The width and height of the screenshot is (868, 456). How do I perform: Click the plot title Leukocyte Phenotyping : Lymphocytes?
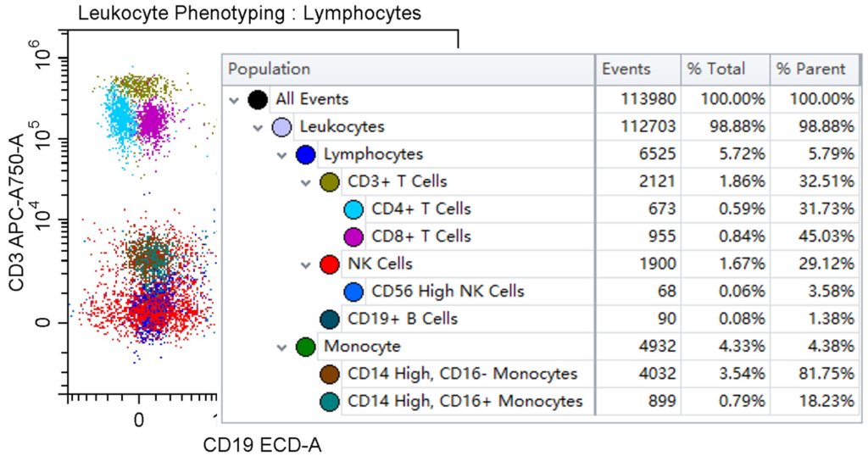click(x=249, y=14)
